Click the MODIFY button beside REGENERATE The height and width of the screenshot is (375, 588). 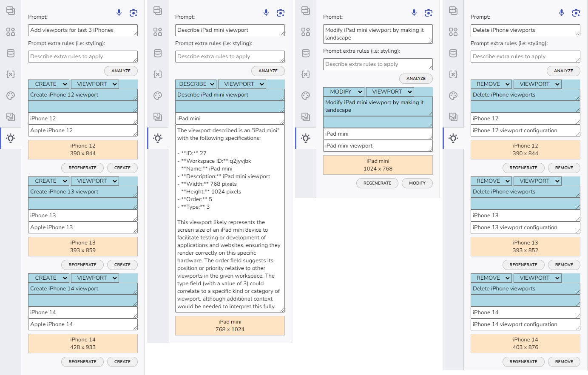tap(417, 183)
